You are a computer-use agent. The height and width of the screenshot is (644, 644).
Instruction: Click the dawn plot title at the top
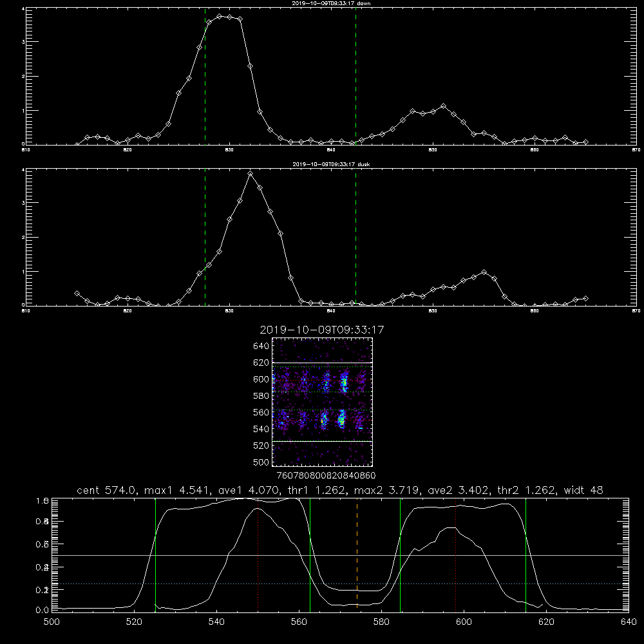(331, 3)
